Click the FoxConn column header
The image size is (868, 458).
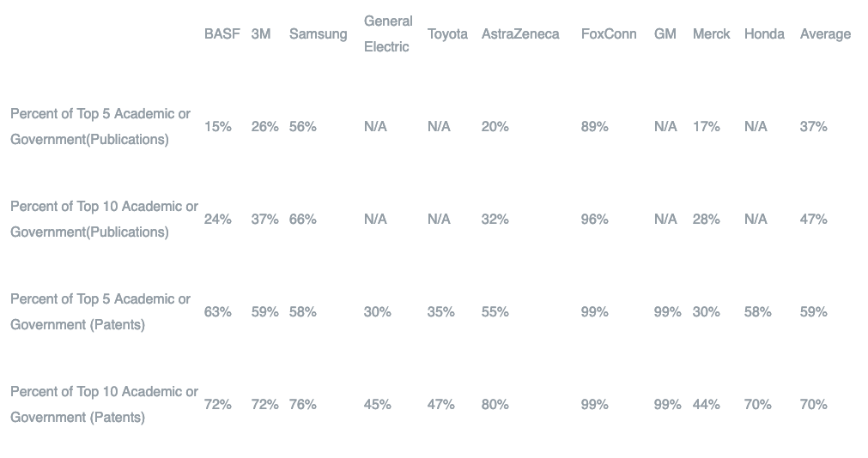point(609,33)
